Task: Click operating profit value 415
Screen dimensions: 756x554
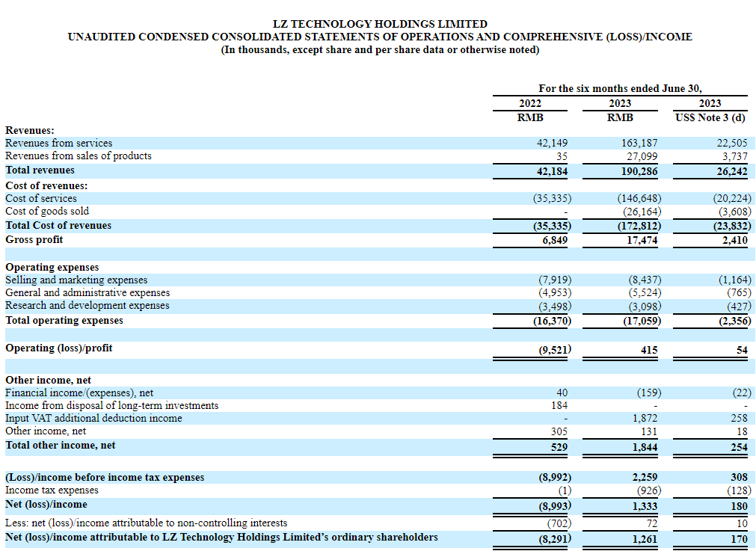Action: point(648,350)
